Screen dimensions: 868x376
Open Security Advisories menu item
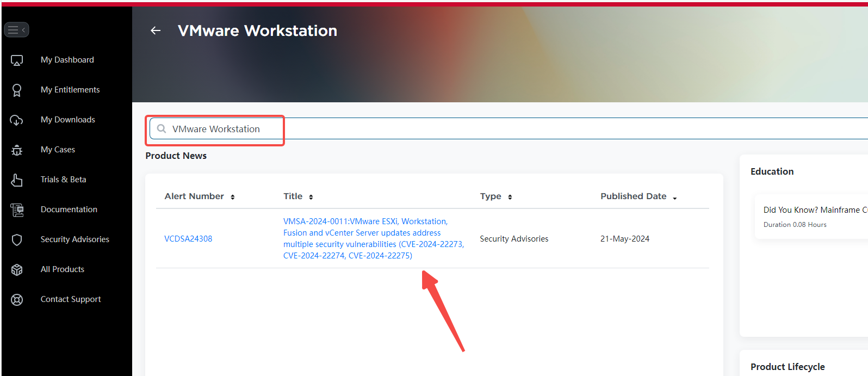(x=75, y=239)
